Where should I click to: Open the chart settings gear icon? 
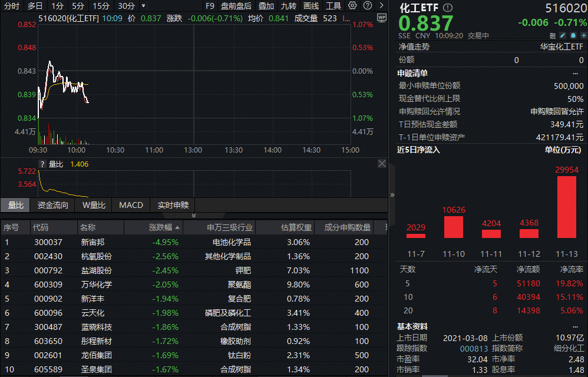point(352,6)
